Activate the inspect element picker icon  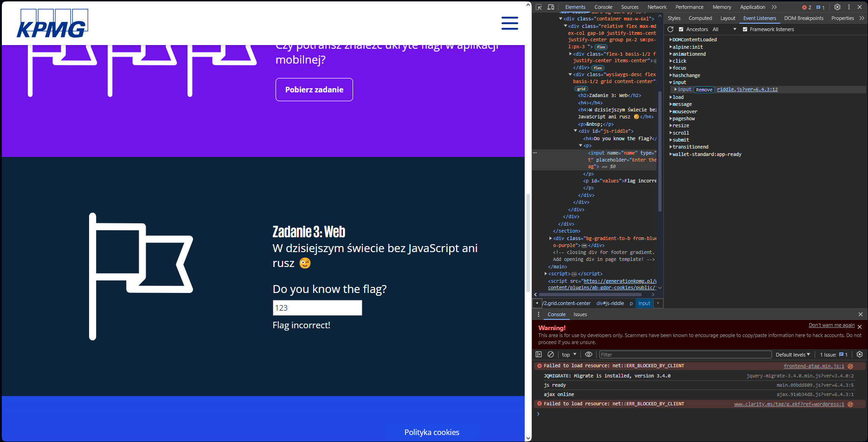click(539, 7)
